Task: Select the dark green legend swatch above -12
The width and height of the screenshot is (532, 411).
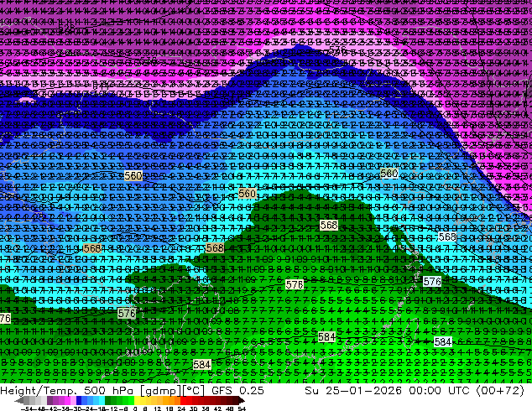Action: point(107,400)
